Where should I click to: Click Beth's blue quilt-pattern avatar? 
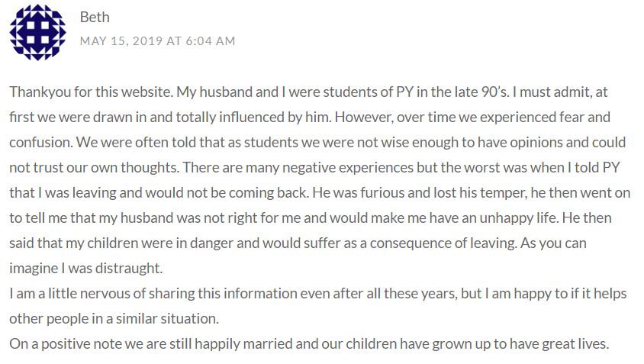37,32
